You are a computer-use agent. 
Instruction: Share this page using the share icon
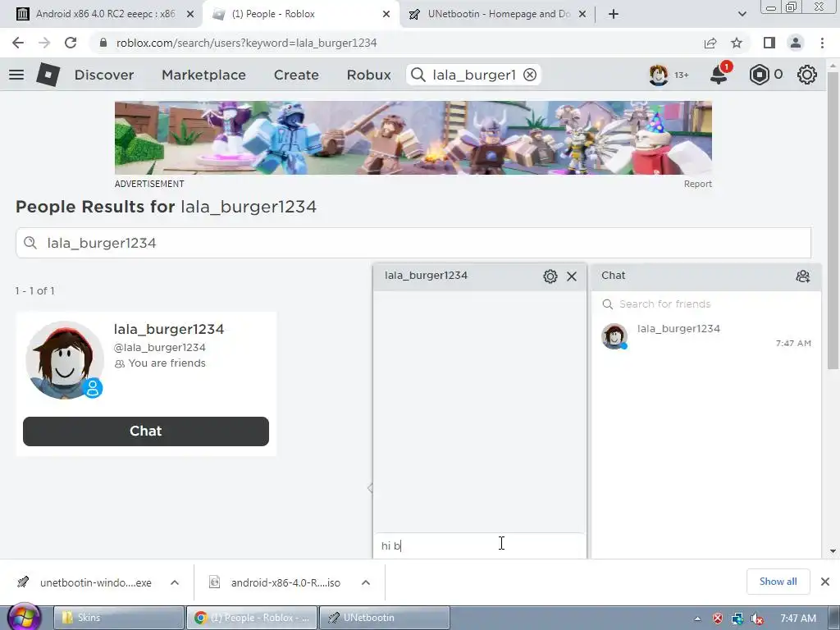[710, 43]
